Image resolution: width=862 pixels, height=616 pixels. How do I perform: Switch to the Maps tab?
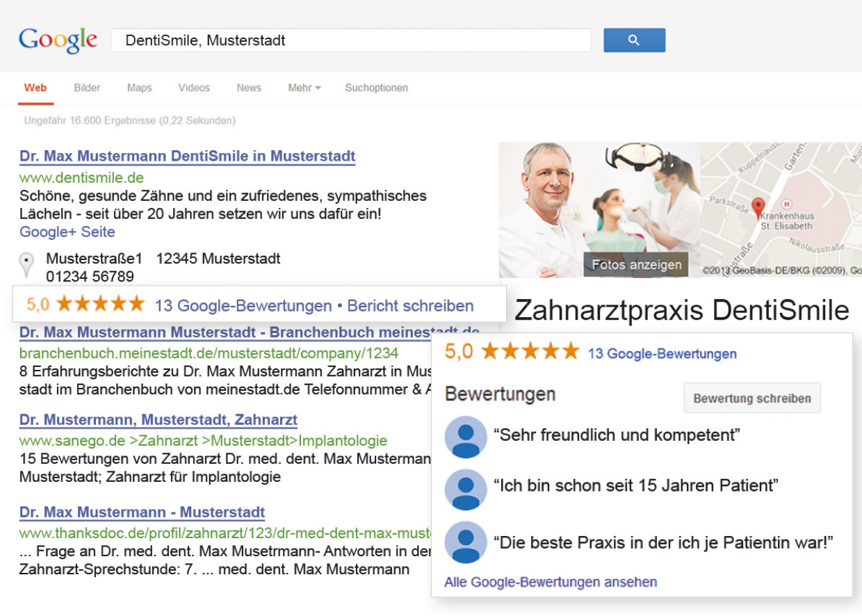click(140, 88)
